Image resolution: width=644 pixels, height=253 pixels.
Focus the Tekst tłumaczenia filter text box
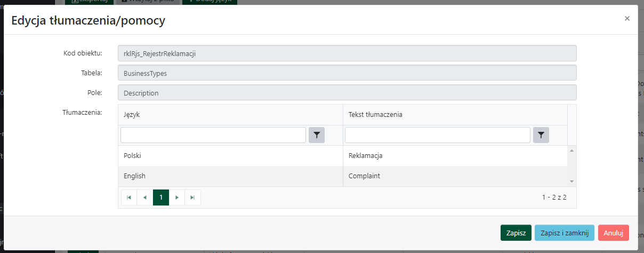click(x=437, y=136)
